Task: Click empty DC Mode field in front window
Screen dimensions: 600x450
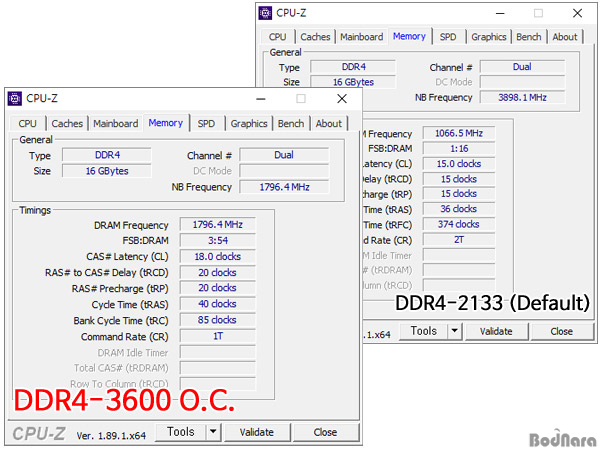Action: click(284, 171)
